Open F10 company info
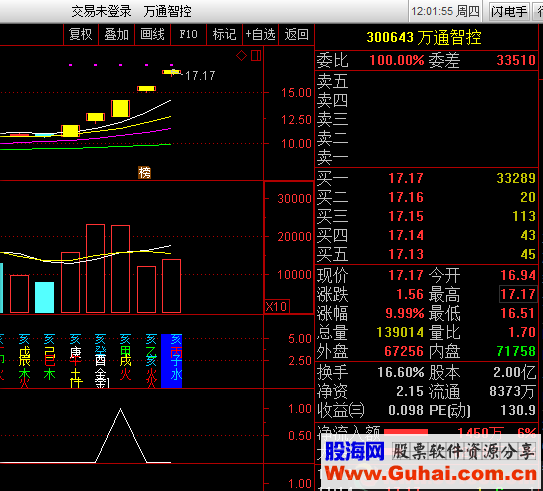543x491 pixels. click(188, 34)
